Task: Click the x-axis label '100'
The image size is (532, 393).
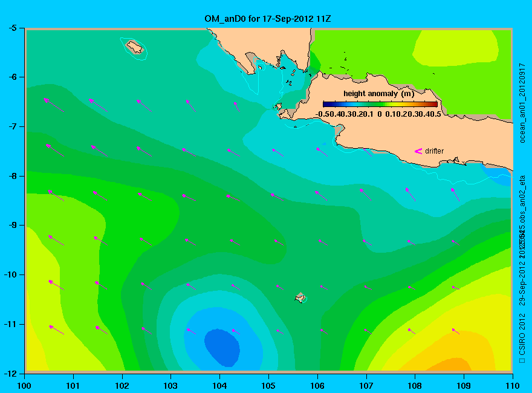Action: tap(24, 386)
